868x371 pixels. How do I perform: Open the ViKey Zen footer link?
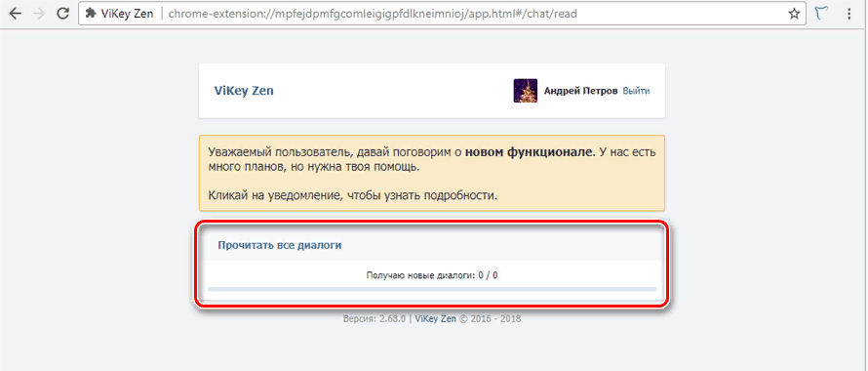(x=436, y=319)
